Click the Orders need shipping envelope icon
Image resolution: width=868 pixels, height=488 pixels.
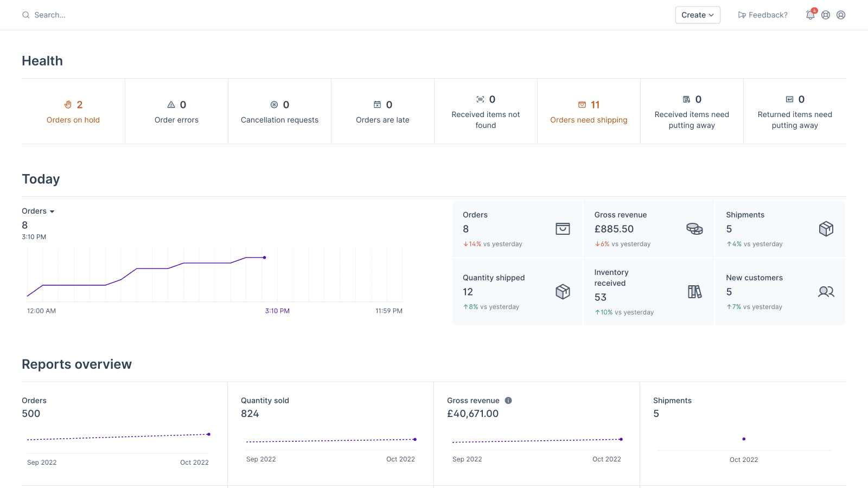[x=580, y=105]
